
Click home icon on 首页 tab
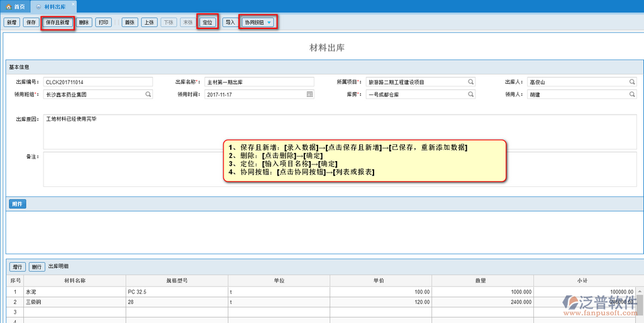point(8,6)
